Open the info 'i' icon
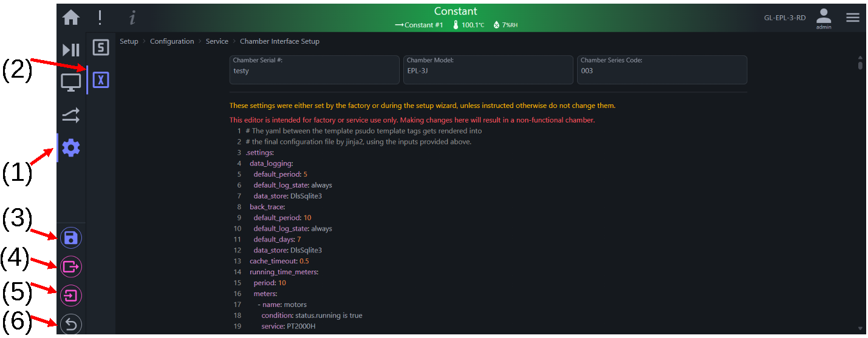The image size is (868, 338). pos(132,18)
